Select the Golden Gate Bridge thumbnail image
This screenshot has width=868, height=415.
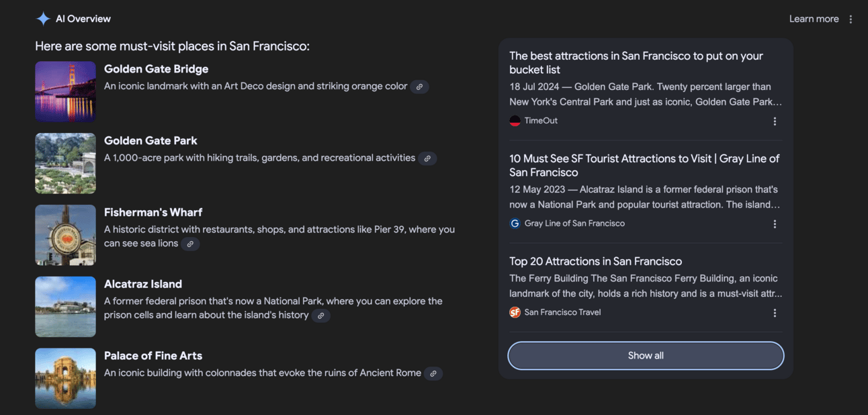(x=65, y=91)
